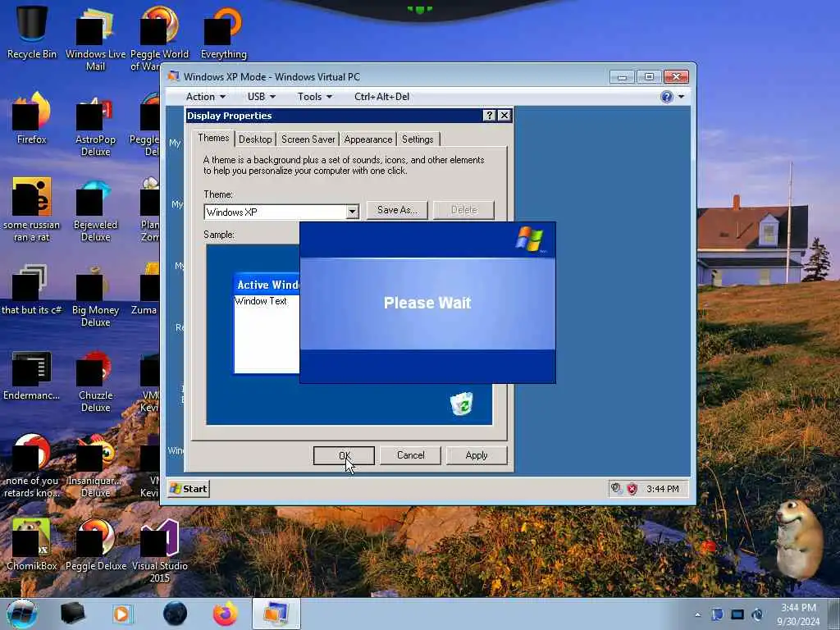Launch Bejeweled Deluxe desktop shortcut

(x=95, y=209)
